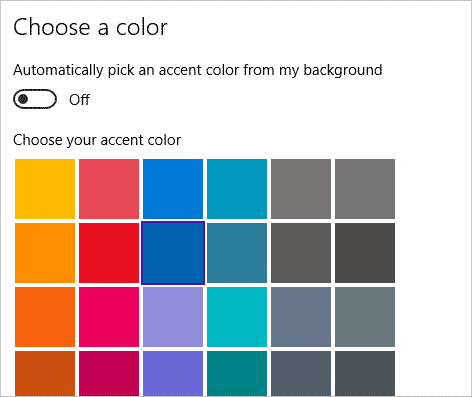Select the light lavender purple swatch
Viewport: 472px width, 397px height.
[x=173, y=317]
